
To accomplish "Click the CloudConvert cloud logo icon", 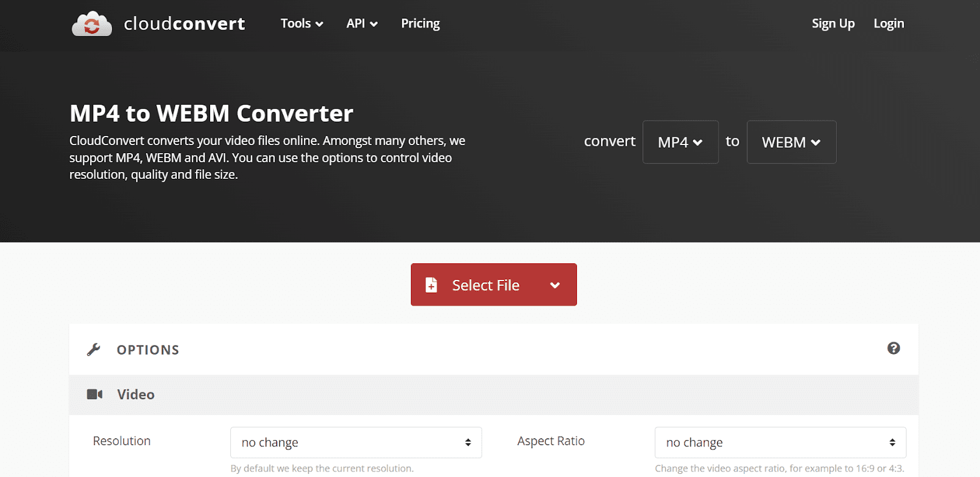I will point(92,24).
